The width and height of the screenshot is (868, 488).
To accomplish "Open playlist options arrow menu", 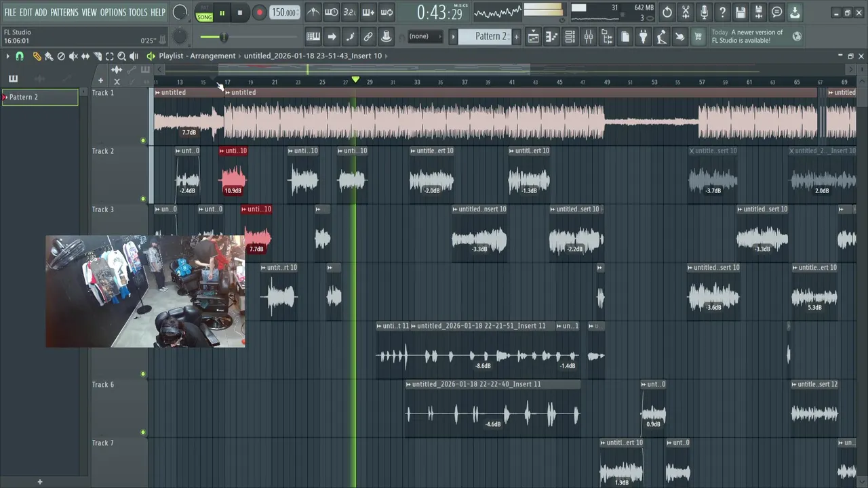I will pos(7,56).
